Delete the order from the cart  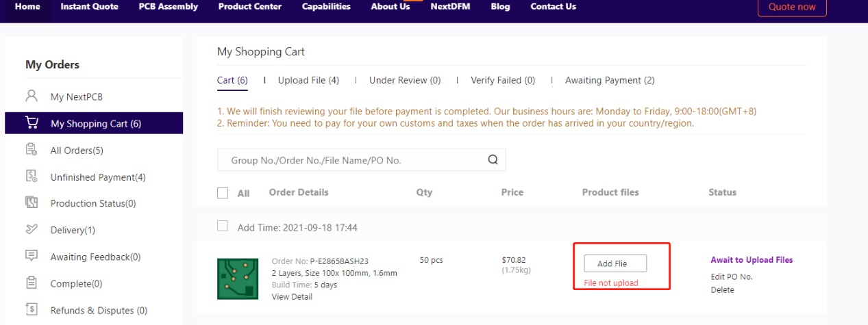coord(722,289)
